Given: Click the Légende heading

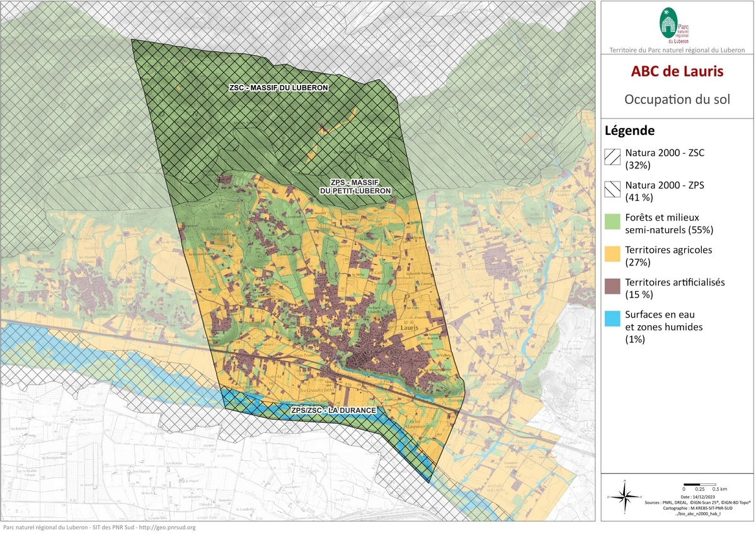Looking at the screenshot, I should 629,131.
